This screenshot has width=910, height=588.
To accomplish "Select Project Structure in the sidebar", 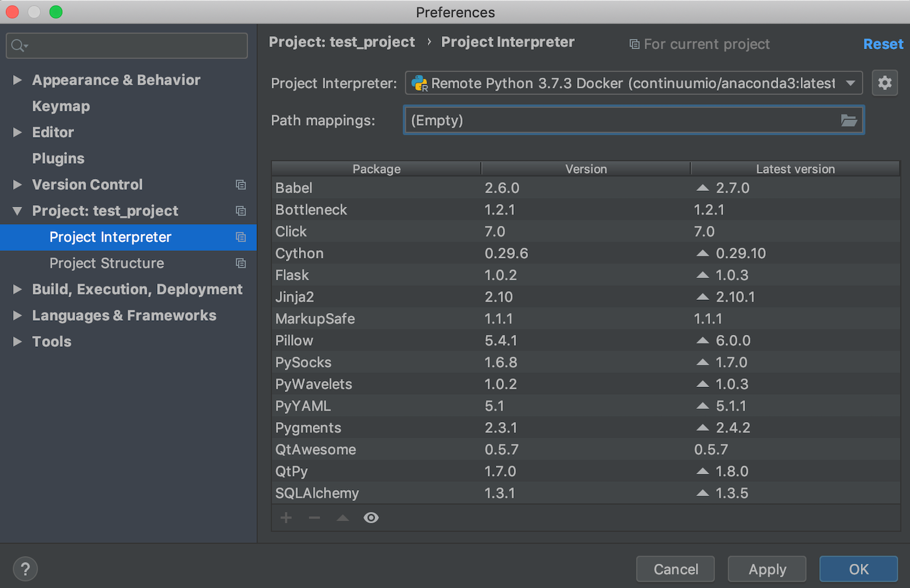I will click(107, 263).
